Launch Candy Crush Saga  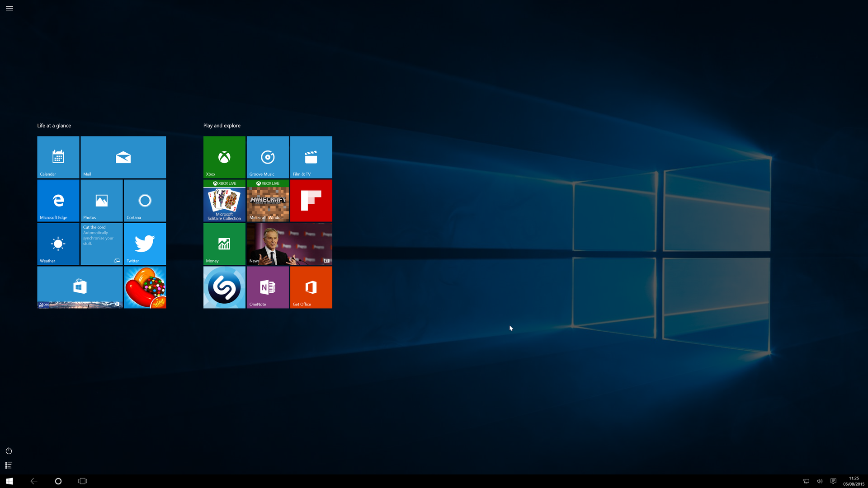(x=145, y=287)
